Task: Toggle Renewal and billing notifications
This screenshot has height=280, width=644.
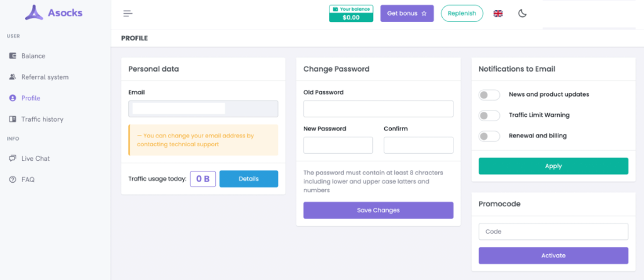Action: coord(489,136)
